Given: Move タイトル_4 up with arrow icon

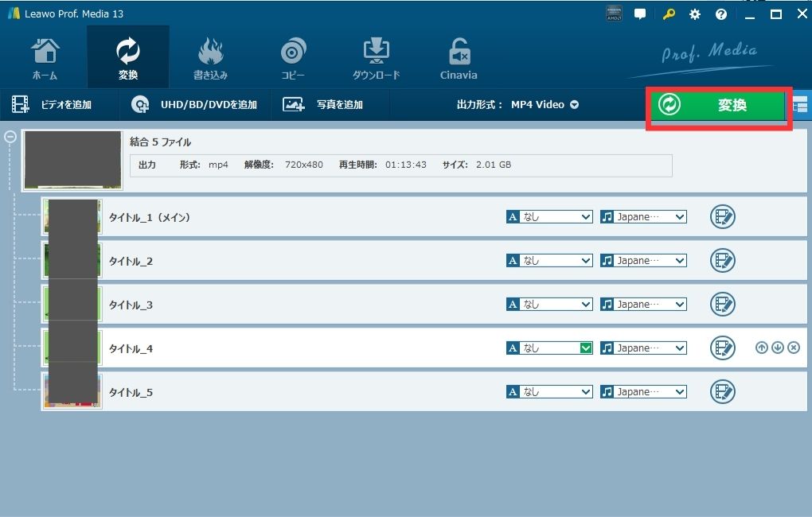Looking at the screenshot, I should point(761,348).
